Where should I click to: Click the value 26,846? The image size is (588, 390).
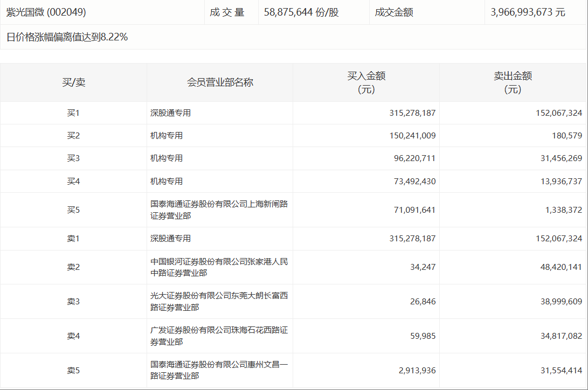(x=423, y=302)
